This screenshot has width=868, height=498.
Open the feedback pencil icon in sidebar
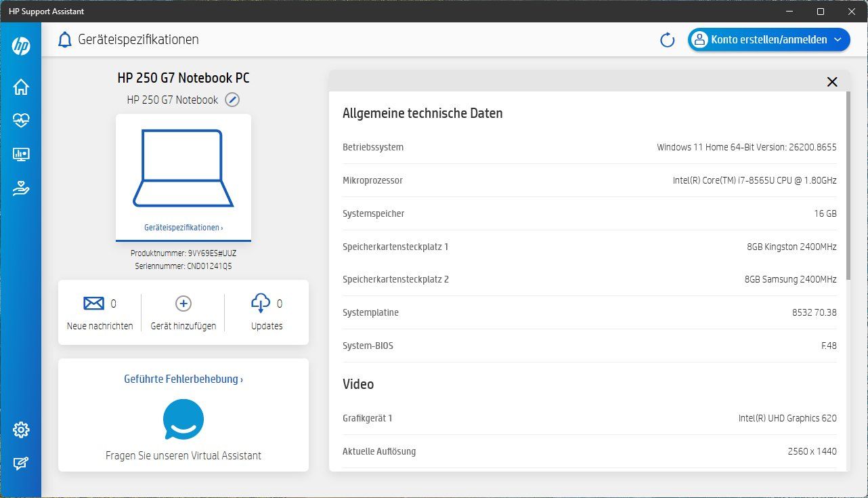click(x=21, y=464)
